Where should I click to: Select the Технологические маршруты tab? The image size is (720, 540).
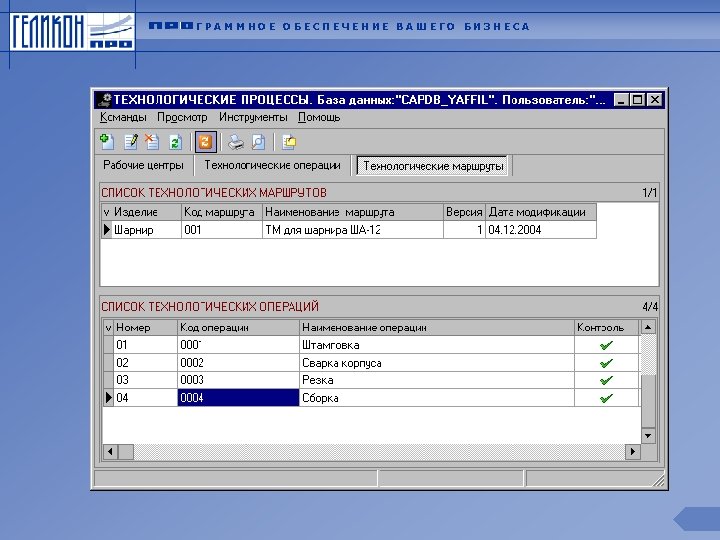pyautogui.click(x=433, y=166)
